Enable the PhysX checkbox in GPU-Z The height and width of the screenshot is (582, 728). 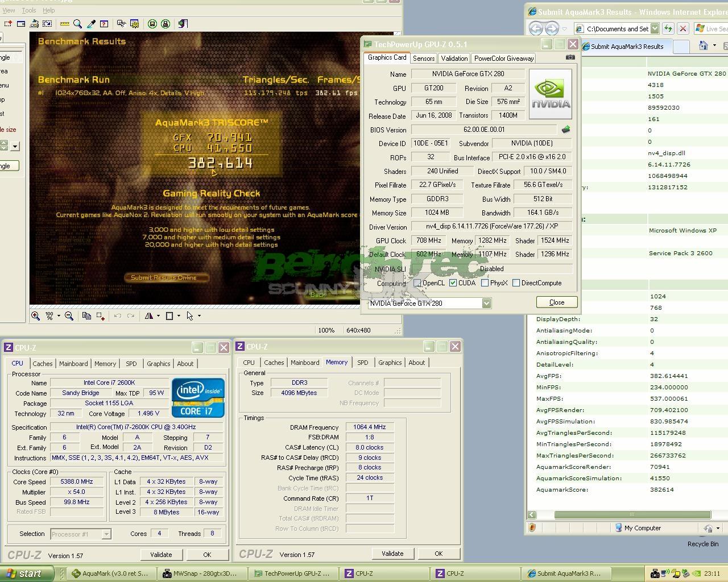pyautogui.click(x=485, y=283)
